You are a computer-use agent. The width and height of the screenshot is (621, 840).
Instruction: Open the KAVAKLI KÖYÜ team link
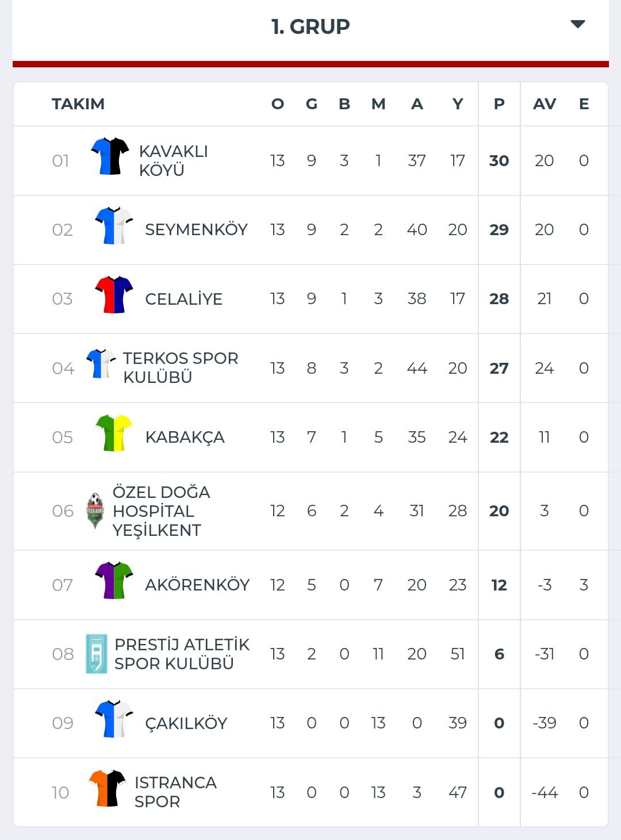(174, 160)
